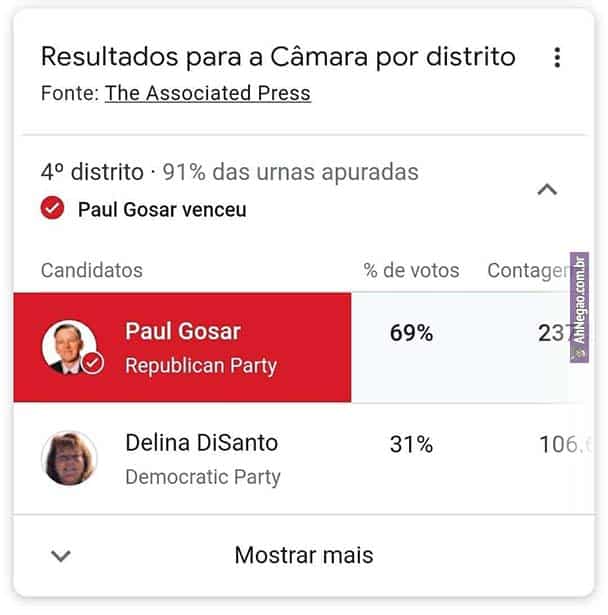The height and width of the screenshot is (615, 608).
Task: Select the Paul Gosar candidate name
Action: (183, 331)
